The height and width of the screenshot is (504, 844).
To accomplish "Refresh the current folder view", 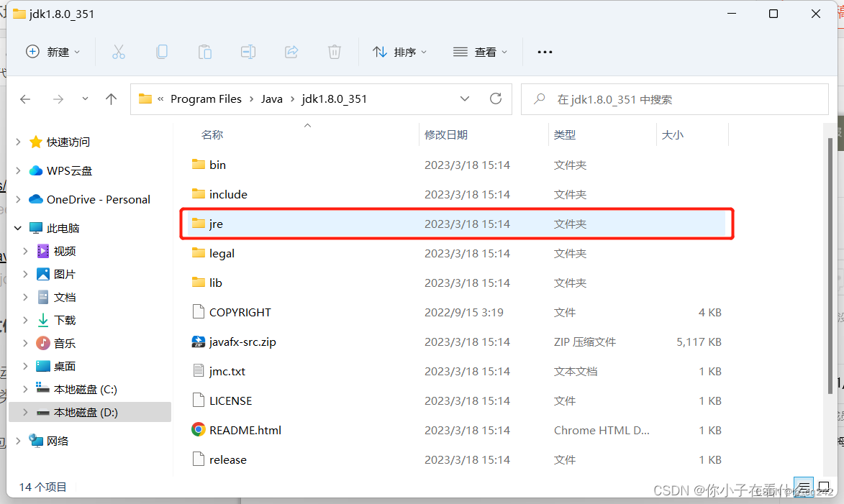I will (496, 98).
